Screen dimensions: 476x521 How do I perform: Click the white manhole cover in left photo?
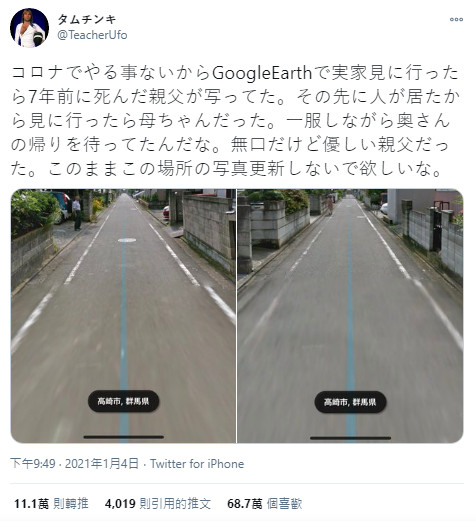[127, 240]
